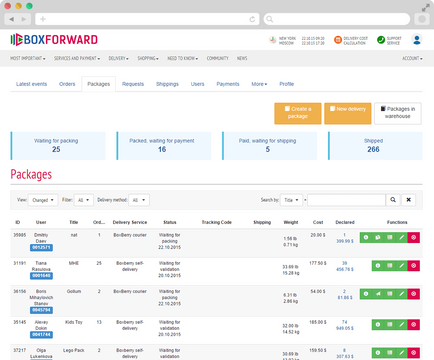434x360 pixels.
Task: Delete package 37217 with the red button
Action: pyautogui.click(x=414, y=353)
